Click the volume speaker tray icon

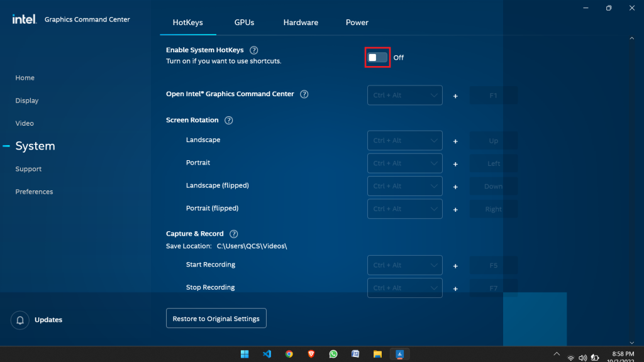pos(582,358)
